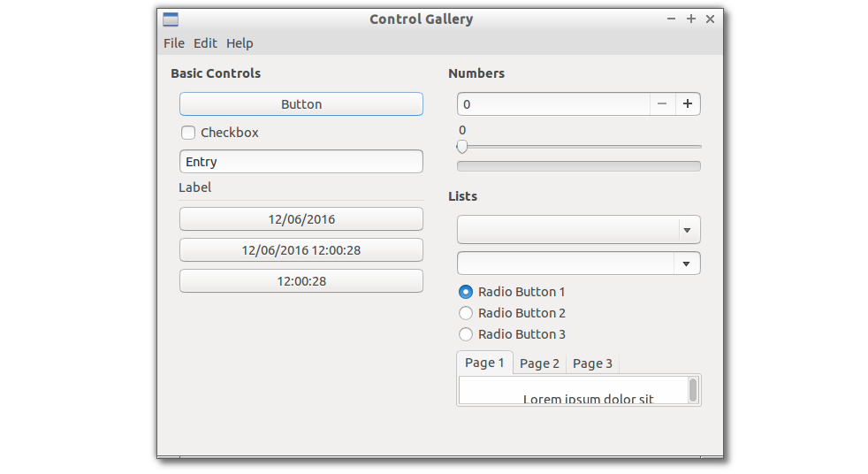The width and height of the screenshot is (868, 474).
Task: Open the 12:00:28 time-only picker
Action: 301,281
